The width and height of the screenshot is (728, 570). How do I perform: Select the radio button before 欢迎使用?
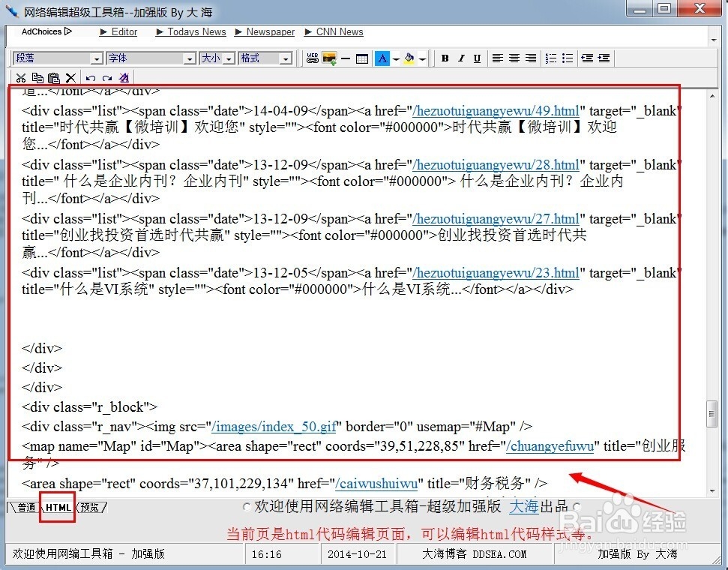pyautogui.click(x=247, y=507)
